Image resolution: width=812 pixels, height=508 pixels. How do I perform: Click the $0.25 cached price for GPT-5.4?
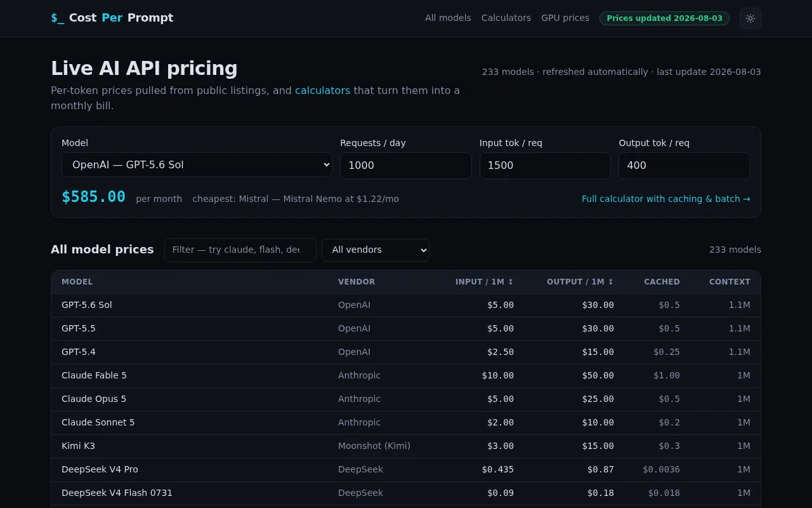(x=667, y=352)
